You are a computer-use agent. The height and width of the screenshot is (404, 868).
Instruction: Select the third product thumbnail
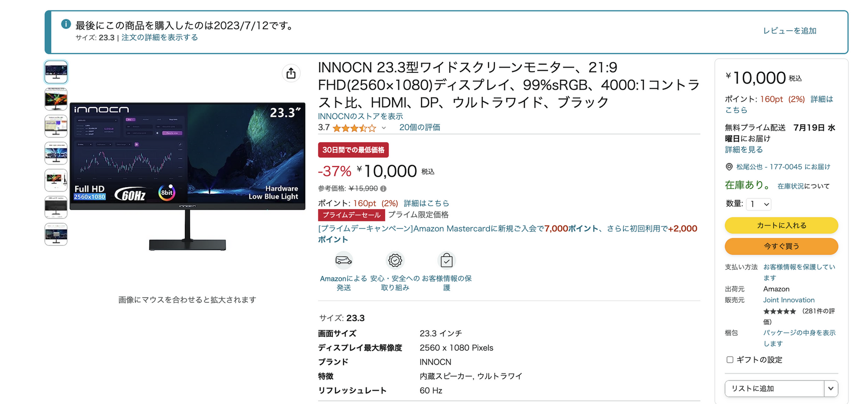(x=56, y=126)
